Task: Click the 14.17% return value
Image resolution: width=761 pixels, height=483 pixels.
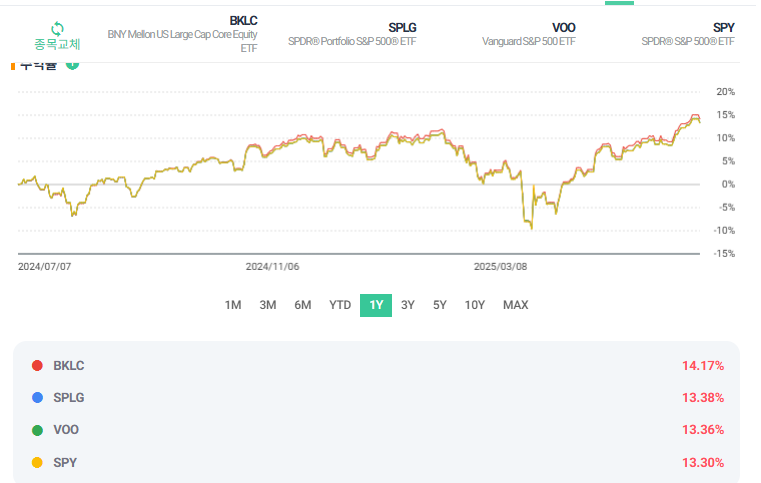Action: [703, 366]
